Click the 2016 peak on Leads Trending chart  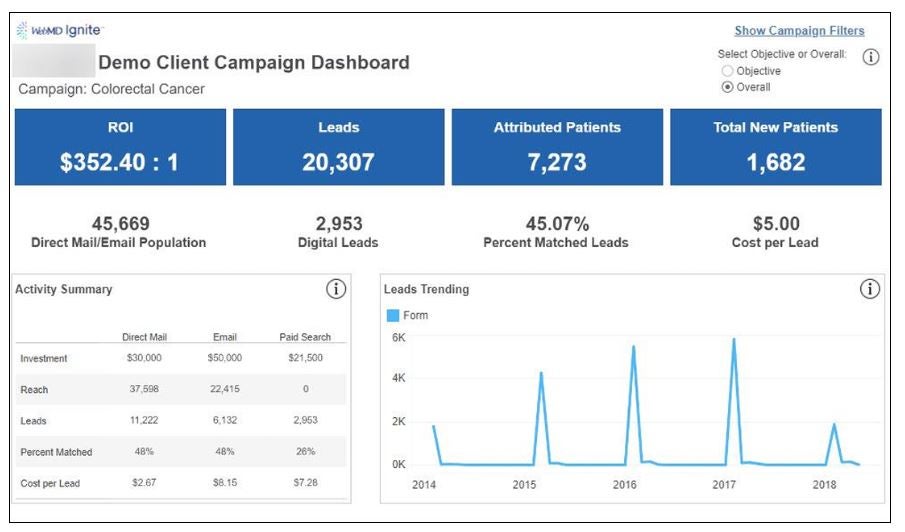click(x=633, y=348)
